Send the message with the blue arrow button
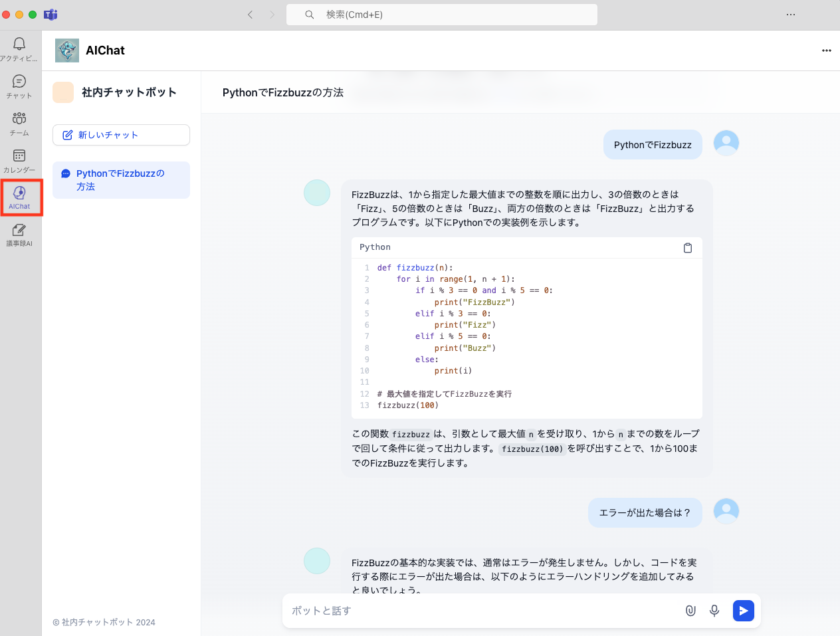The width and height of the screenshot is (840, 636). 744,611
